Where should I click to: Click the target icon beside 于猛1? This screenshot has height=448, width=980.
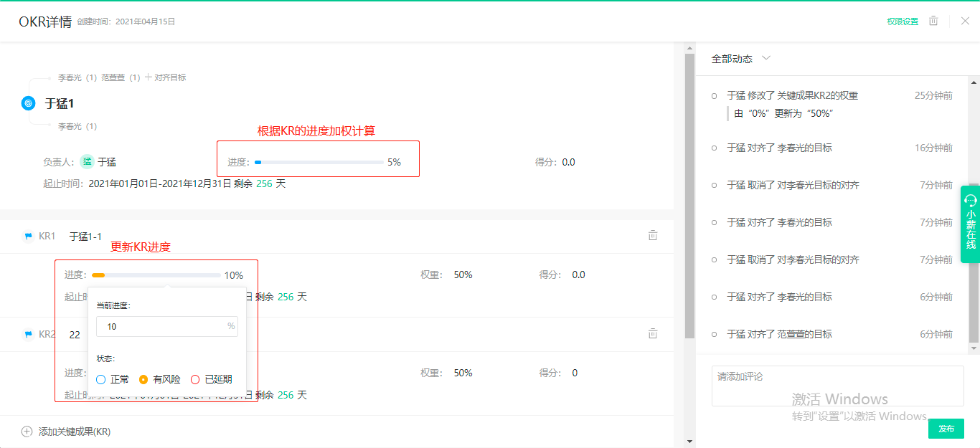(28, 103)
